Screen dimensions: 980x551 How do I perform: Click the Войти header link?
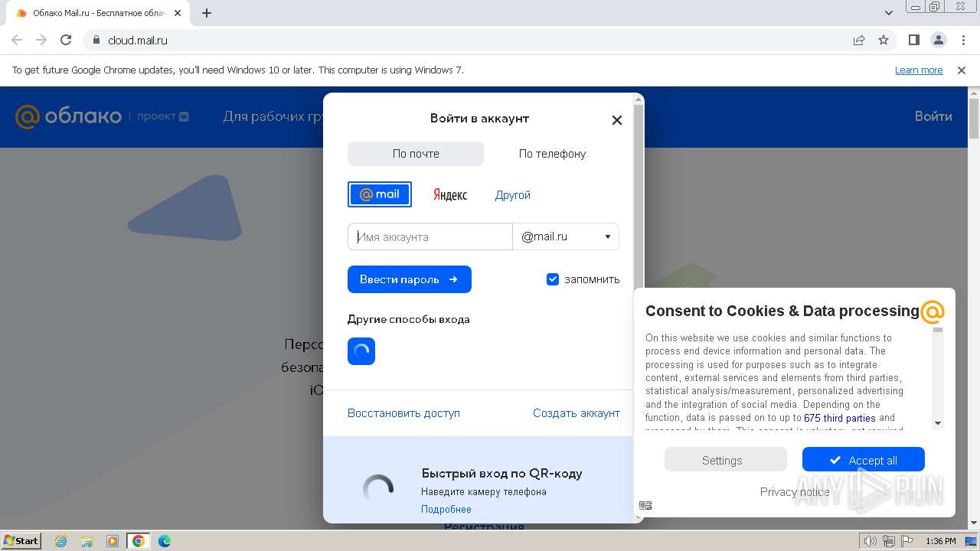pos(933,116)
